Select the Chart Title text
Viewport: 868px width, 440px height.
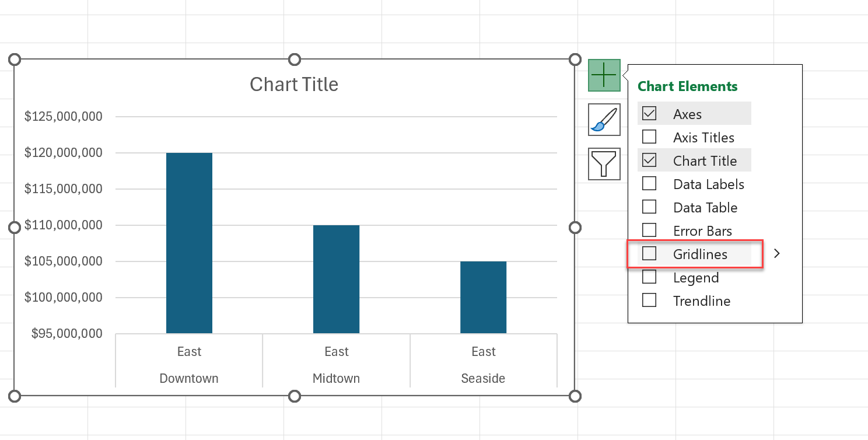[x=294, y=85]
